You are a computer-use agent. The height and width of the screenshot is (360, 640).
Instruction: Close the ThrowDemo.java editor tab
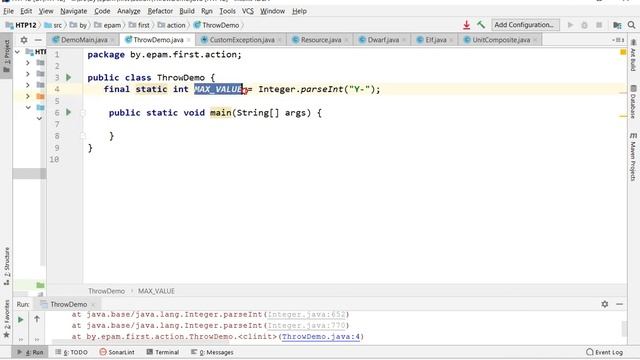[x=189, y=40]
